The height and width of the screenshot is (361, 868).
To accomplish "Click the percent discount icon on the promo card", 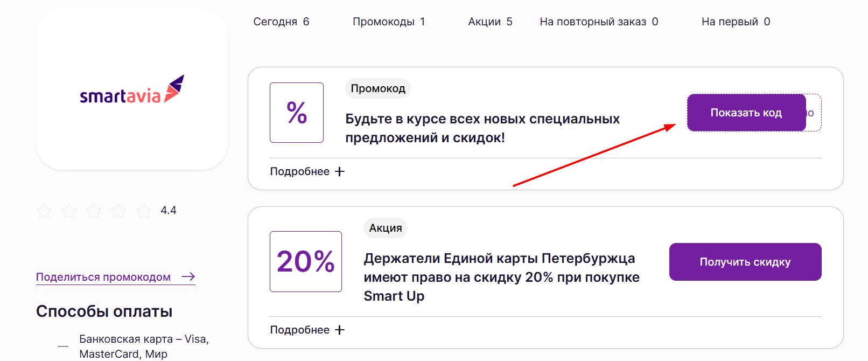I will point(296,113).
